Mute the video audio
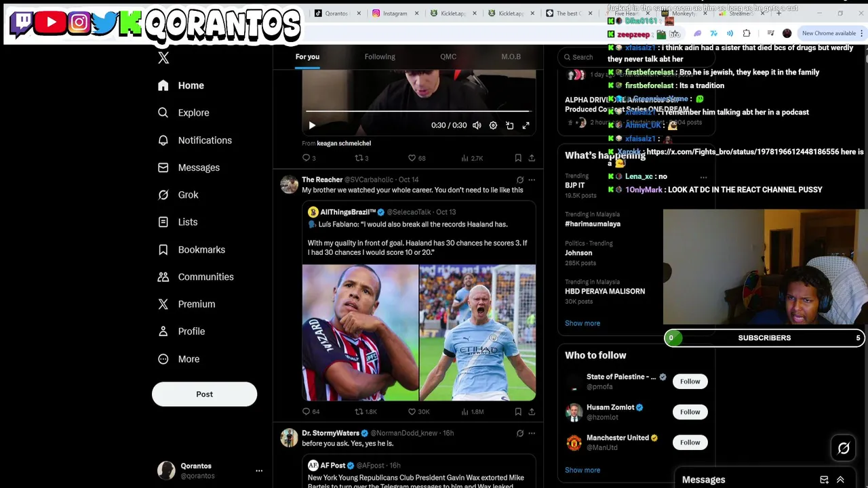 (477, 125)
